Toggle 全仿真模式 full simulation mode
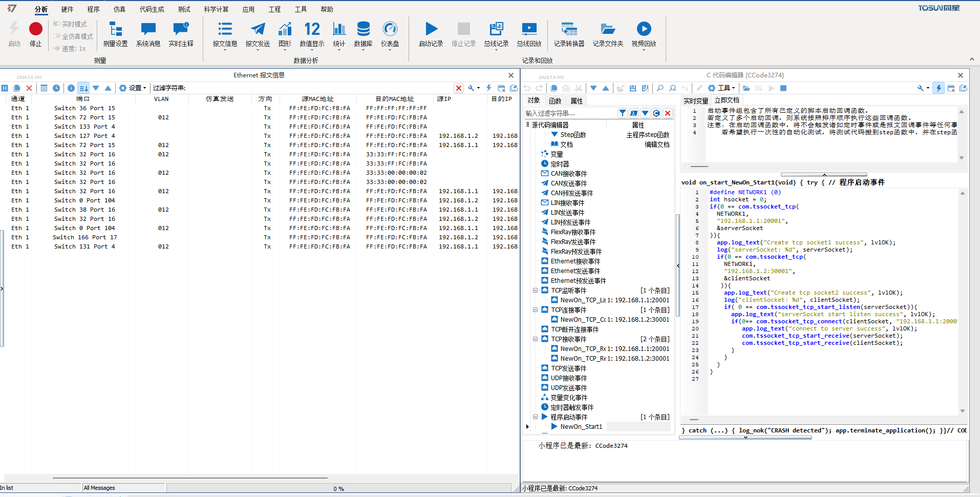This screenshot has width=980, height=497. pos(73,36)
